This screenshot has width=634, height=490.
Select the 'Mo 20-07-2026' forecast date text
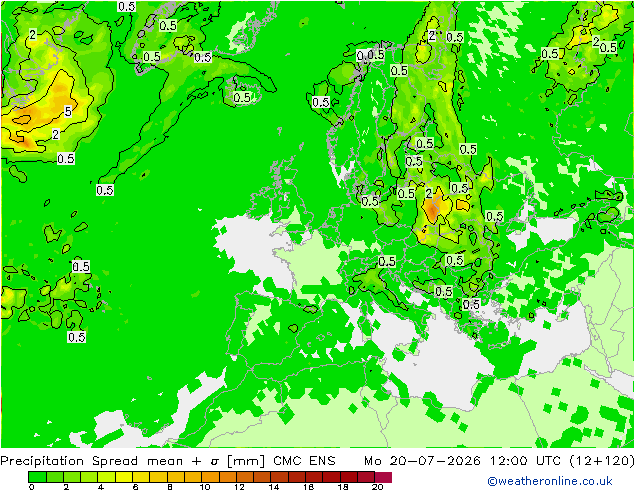tap(422, 461)
